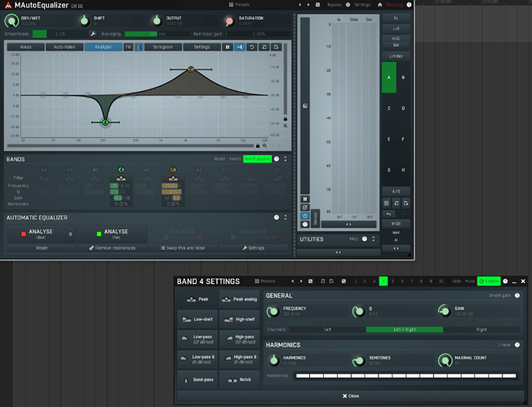Pause the analyzer display
This screenshot has height=407, width=532.
(x=228, y=47)
